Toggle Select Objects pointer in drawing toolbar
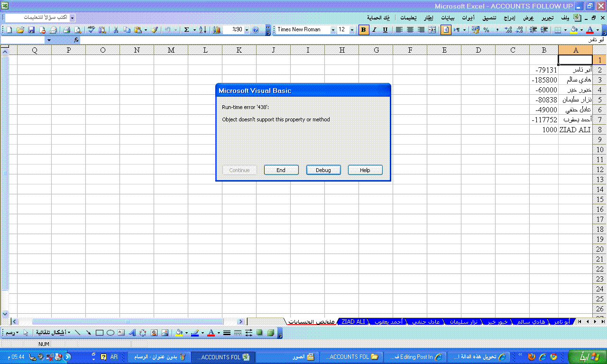Image resolution: width=607 pixels, height=364 pixels. pos(26,333)
